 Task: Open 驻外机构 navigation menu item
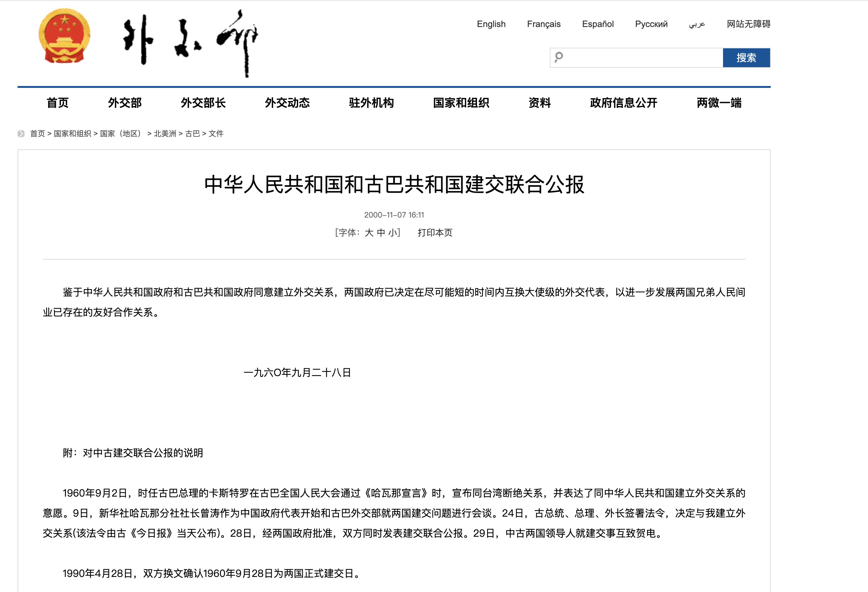pyautogui.click(x=371, y=103)
